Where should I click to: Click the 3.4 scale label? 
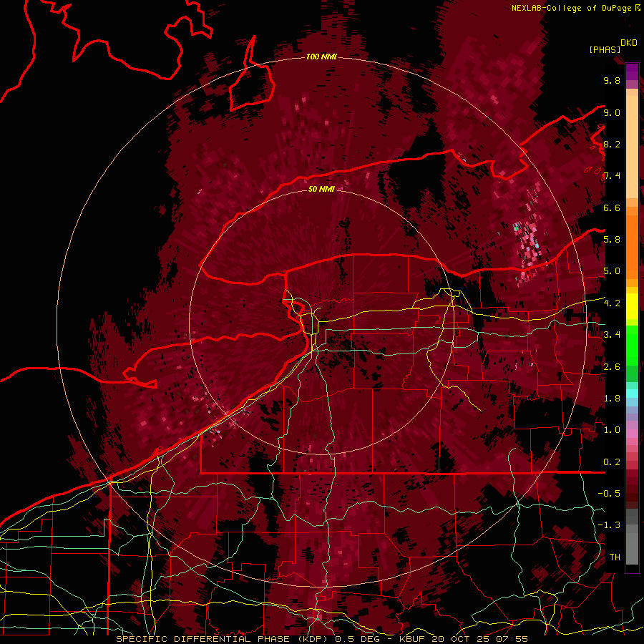612,334
